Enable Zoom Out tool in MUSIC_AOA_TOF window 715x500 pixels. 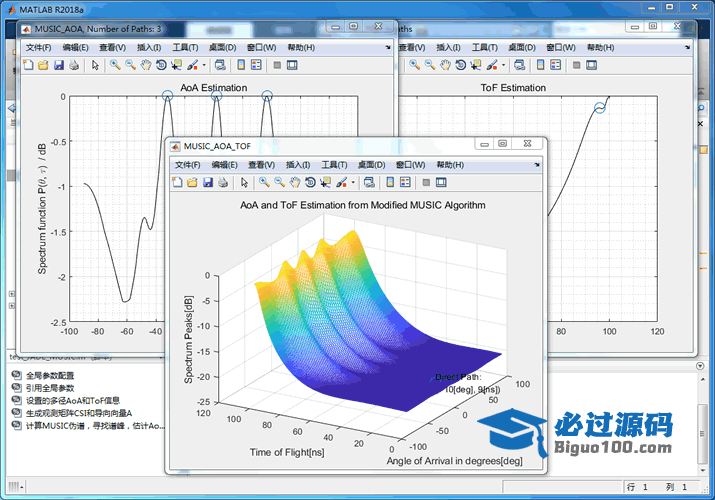280,183
